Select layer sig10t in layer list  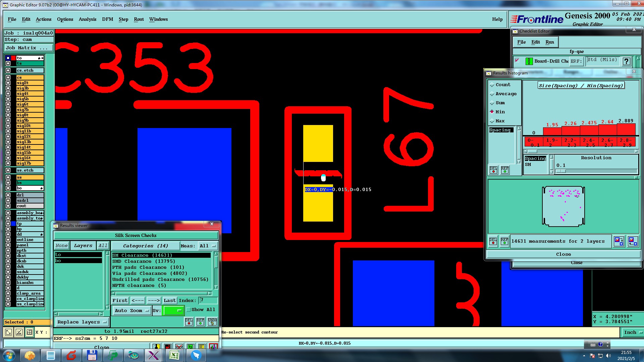30,126
